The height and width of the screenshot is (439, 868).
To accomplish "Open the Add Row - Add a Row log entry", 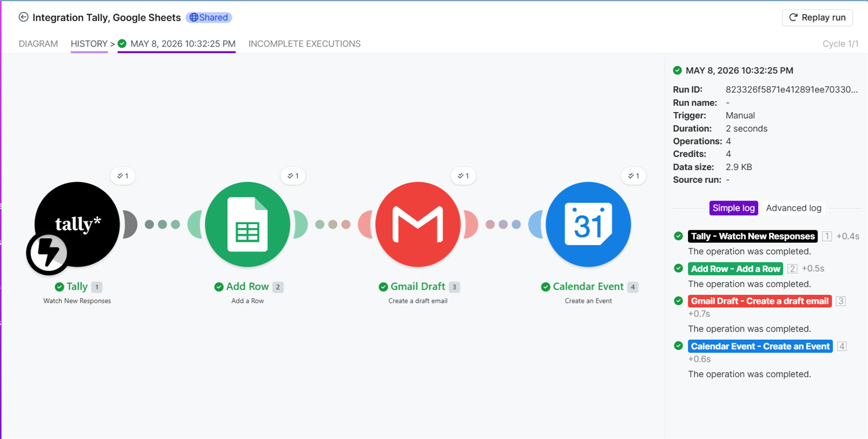I will [735, 269].
